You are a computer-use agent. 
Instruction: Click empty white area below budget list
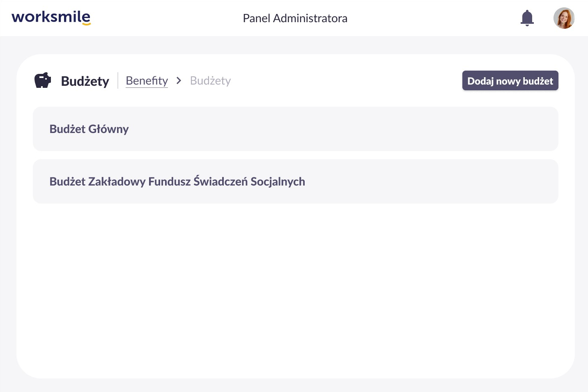pos(295,287)
